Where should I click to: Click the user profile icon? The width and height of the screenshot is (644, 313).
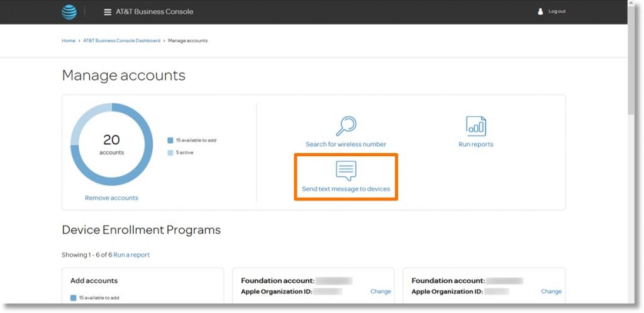(x=540, y=11)
